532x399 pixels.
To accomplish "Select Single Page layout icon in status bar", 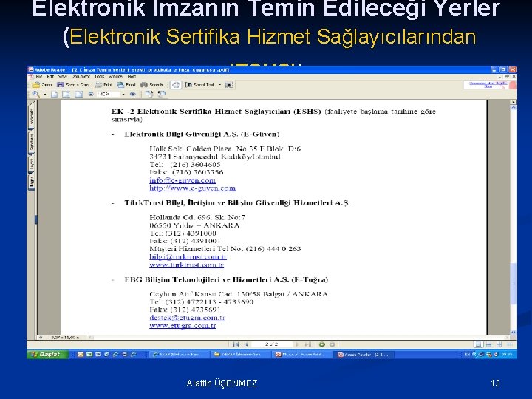I will click(478, 344).
